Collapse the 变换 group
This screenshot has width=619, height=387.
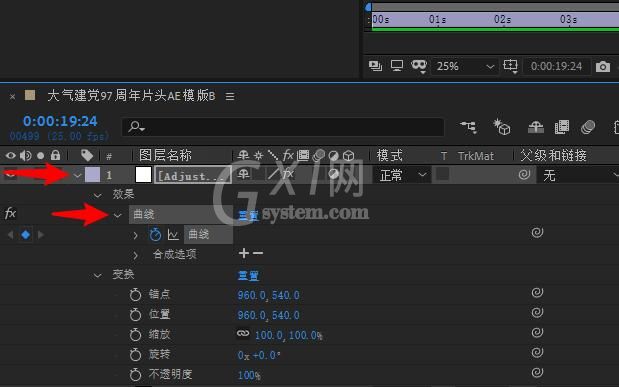coord(97,275)
